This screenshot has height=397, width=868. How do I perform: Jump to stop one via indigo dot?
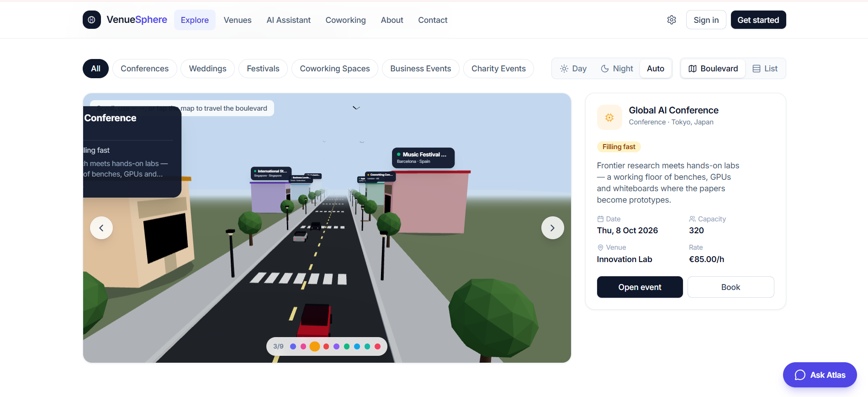pyautogui.click(x=293, y=346)
